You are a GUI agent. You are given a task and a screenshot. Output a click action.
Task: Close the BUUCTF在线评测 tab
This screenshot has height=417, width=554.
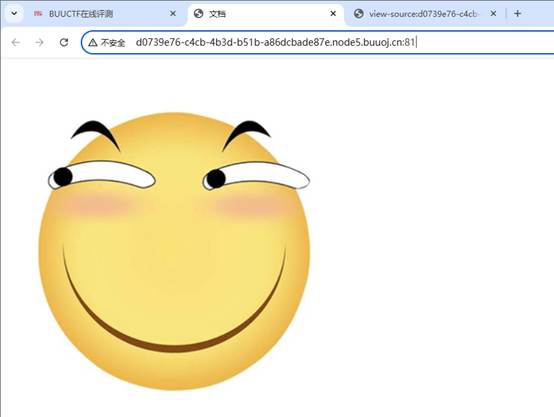tap(173, 14)
